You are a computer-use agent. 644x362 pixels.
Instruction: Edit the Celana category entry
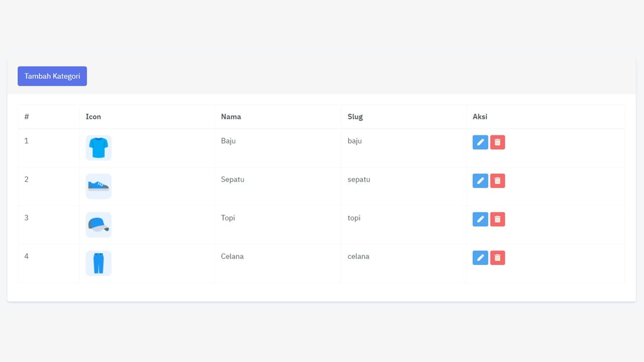(x=480, y=258)
